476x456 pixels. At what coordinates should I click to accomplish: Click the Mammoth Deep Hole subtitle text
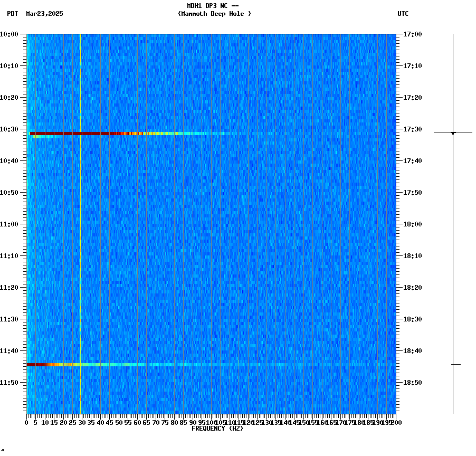click(x=215, y=14)
